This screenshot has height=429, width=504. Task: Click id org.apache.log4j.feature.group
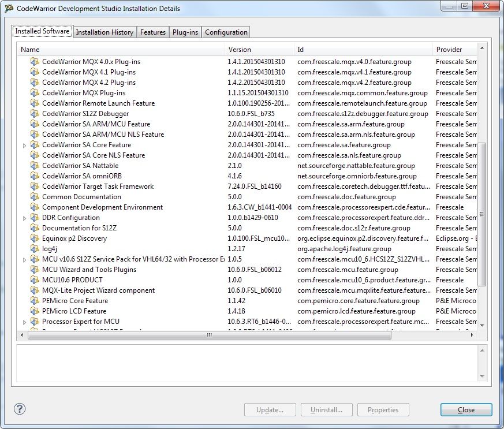[x=344, y=249]
